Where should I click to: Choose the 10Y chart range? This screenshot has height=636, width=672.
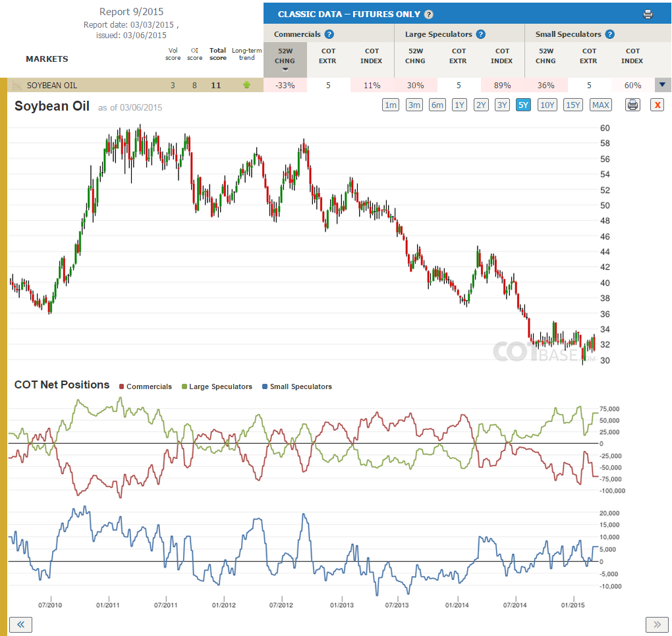coord(547,105)
